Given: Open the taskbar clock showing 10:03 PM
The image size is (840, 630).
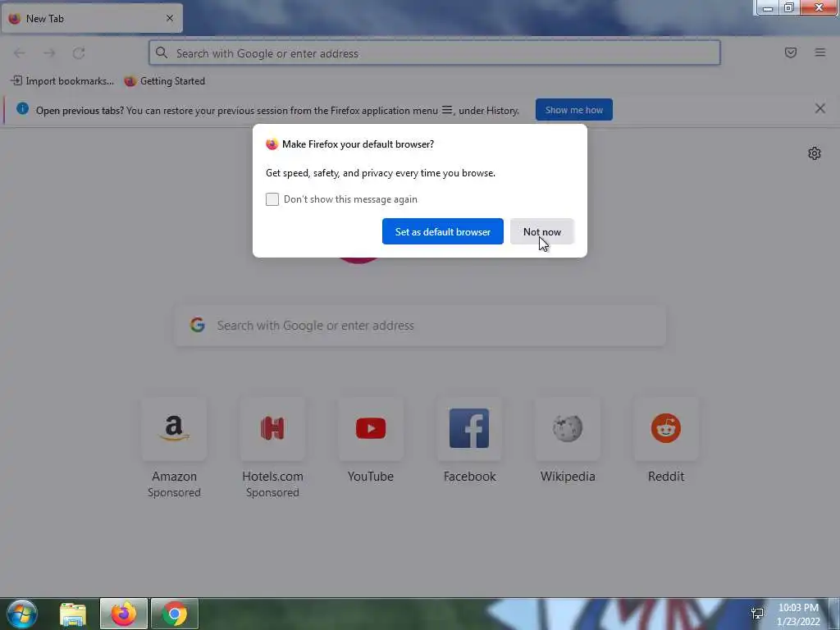Looking at the screenshot, I should tap(798, 614).
